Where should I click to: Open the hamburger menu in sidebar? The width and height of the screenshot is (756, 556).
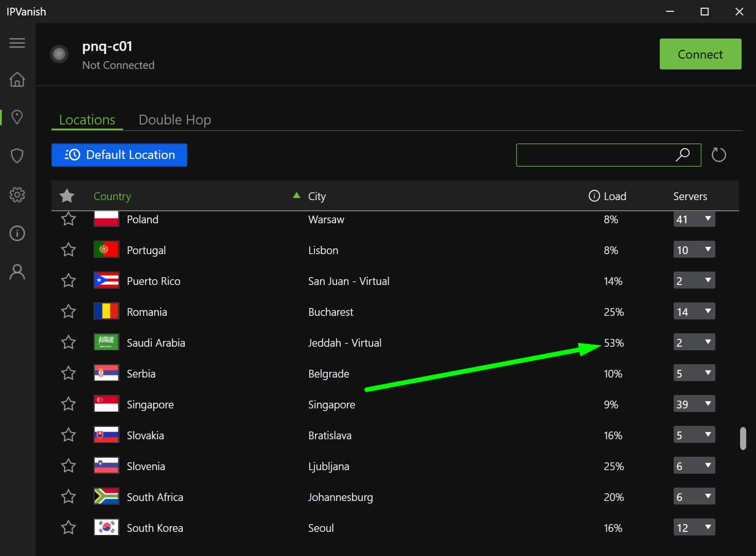17,43
